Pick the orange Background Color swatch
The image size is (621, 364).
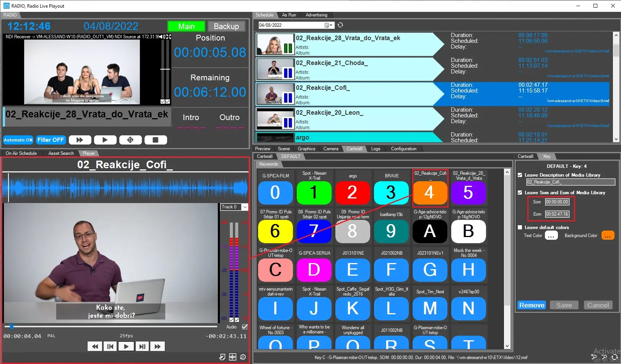[x=608, y=236]
